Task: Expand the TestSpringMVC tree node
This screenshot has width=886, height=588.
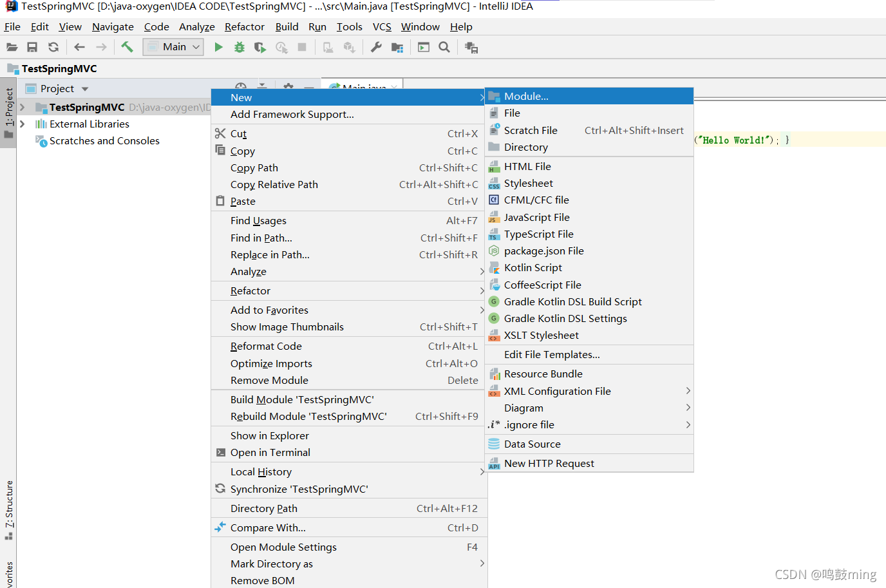Action: coord(23,107)
